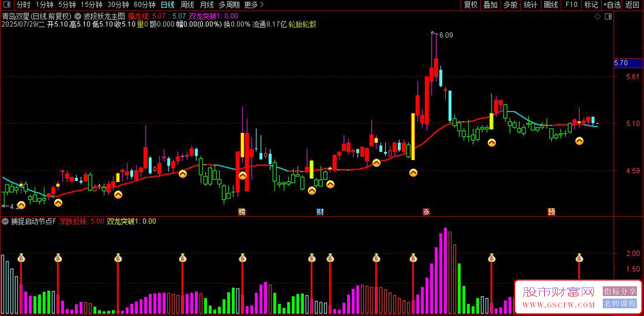Click the first money bag signal icon

coord(21,258)
